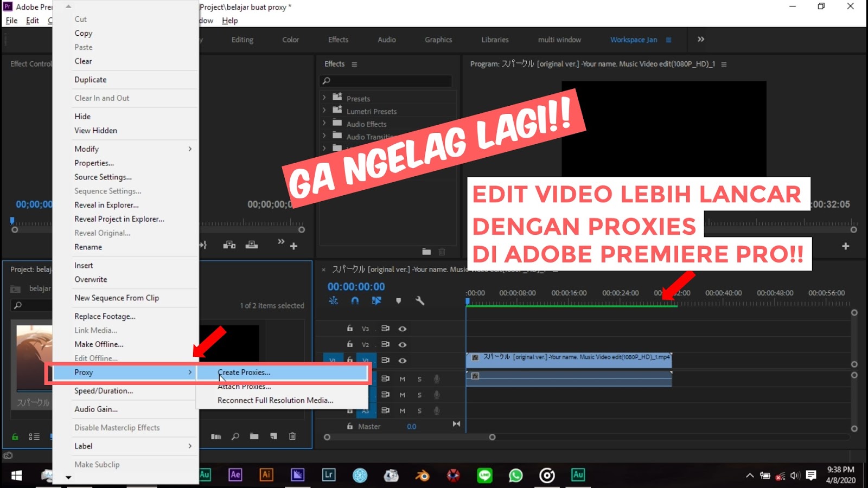Screen dimensions: 868x488
Task: Toggle V3 track output eye
Action: pyautogui.click(x=403, y=329)
